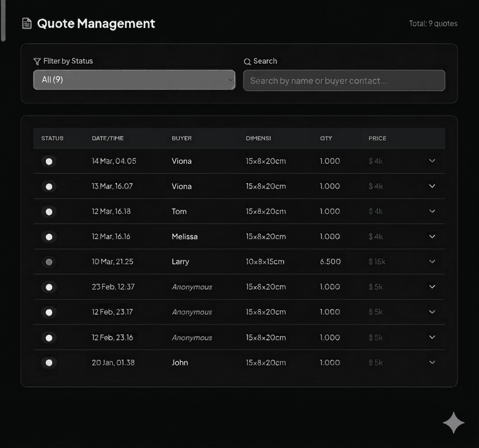The height and width of the screenshot is (448, 479).
Task: Expand the 23 Feb, 12.37 Anonymous quote
Action: click(x=432, y=286)
